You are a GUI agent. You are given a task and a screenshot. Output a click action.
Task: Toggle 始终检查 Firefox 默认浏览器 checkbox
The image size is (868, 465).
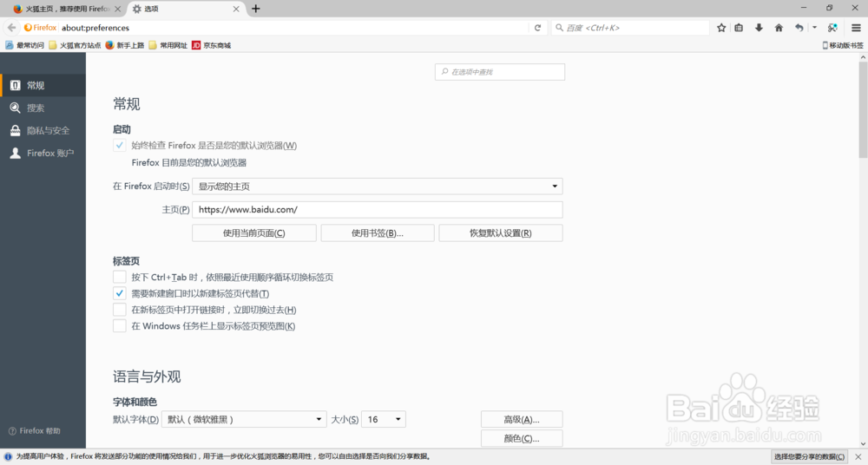coord(120,146)
